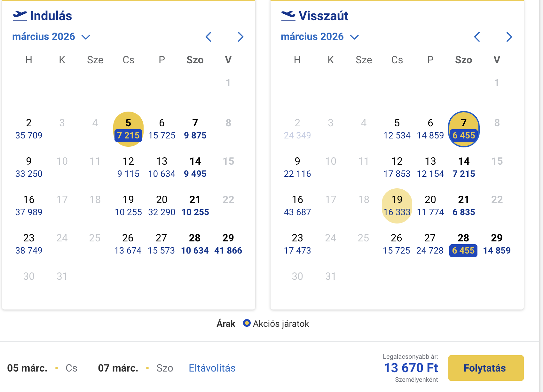Image resolution: width=543 pixels, height=392 pixels.
Task: Click the yellow dot next to 07 márc.
Action: (x=147, y=368)
